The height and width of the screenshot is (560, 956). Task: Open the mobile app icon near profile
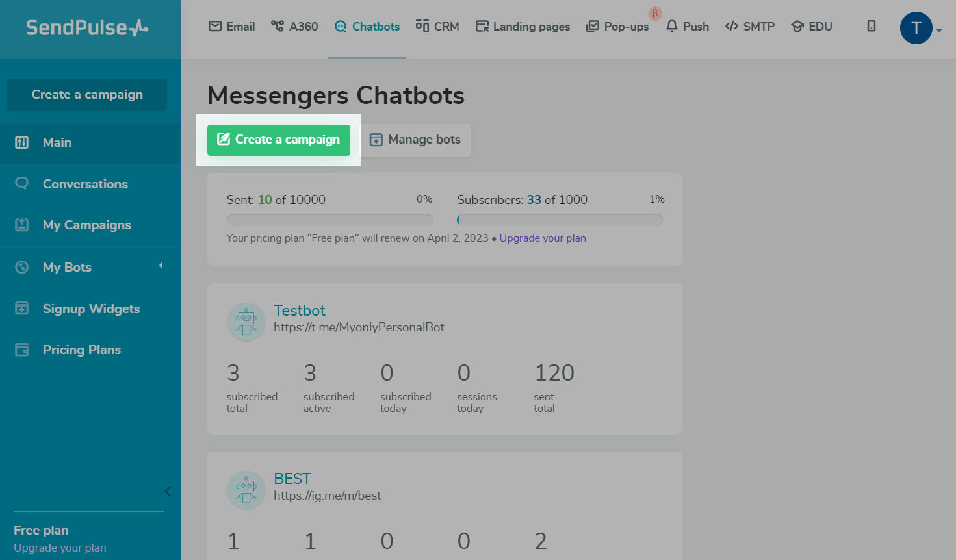click(872, 26)
